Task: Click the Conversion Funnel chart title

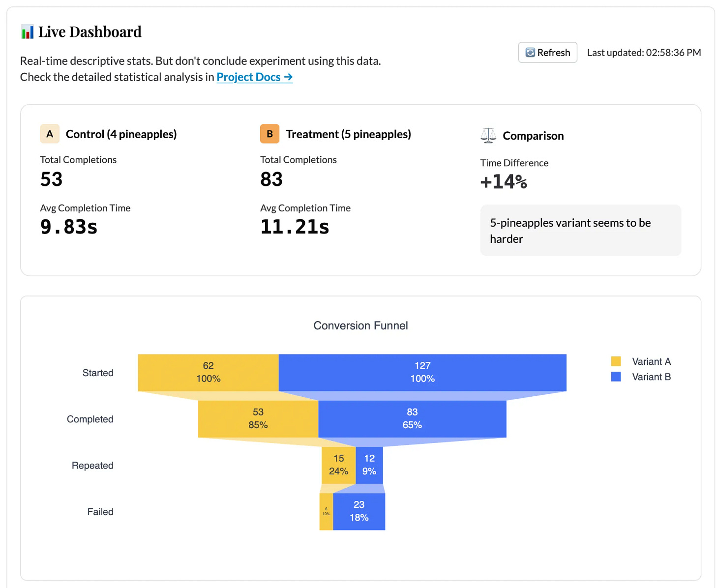Action: (x=360, y=325)
